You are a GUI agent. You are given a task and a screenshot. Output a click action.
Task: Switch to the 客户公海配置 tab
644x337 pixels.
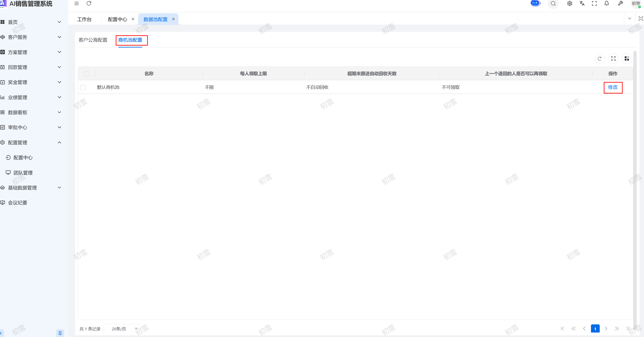click(x=93, y=40)
